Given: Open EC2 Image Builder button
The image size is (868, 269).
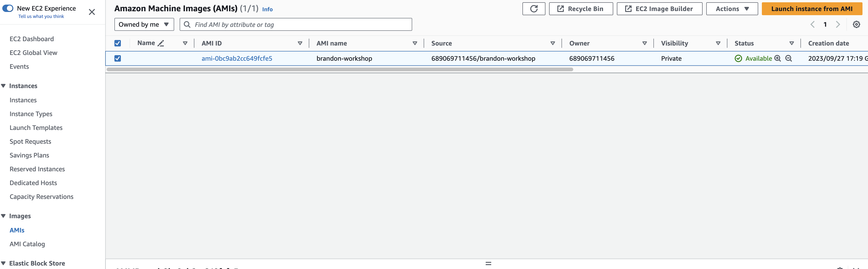Looking at the screenshot, I should 659,9.
